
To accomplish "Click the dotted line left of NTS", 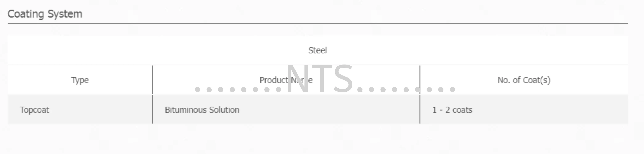I will pyautogui.click(x=238, y=90).
